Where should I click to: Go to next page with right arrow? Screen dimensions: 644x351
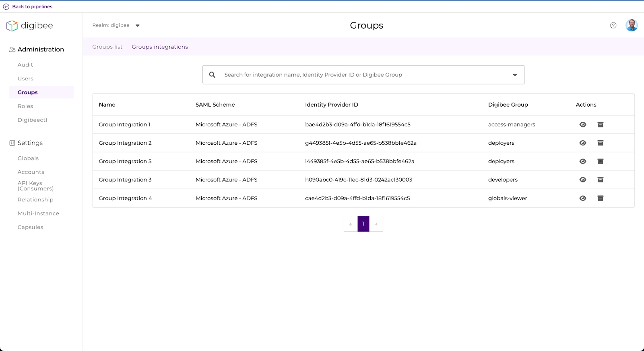pos(376,224)
